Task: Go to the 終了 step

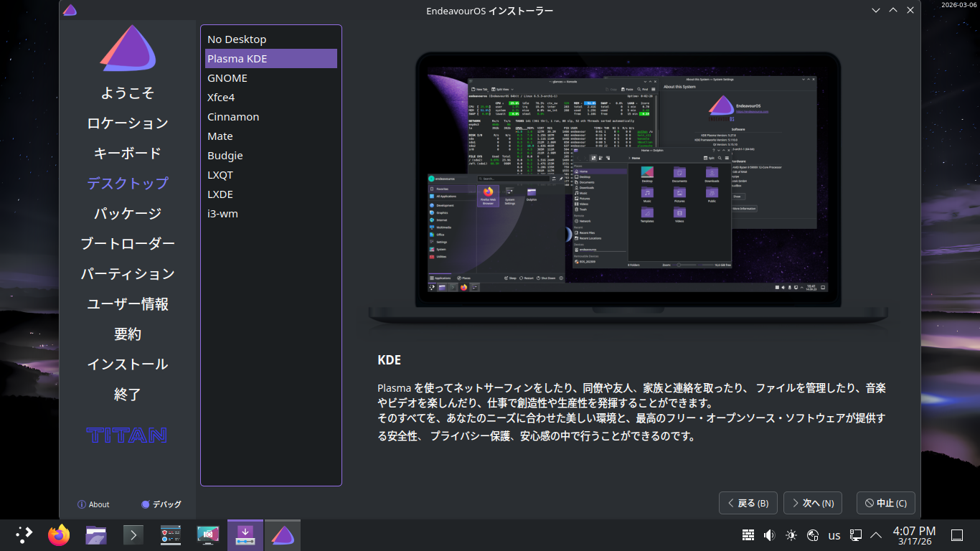Action: (128, 395)
